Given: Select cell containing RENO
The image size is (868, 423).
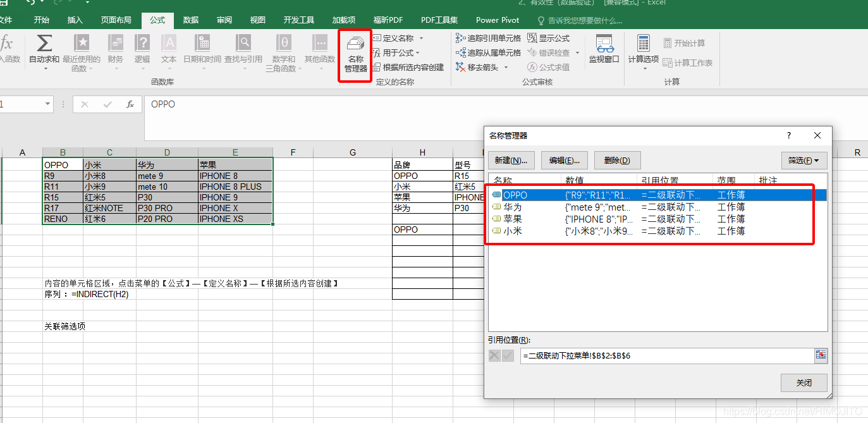Looking at the screenshot, I should [63, 219].
